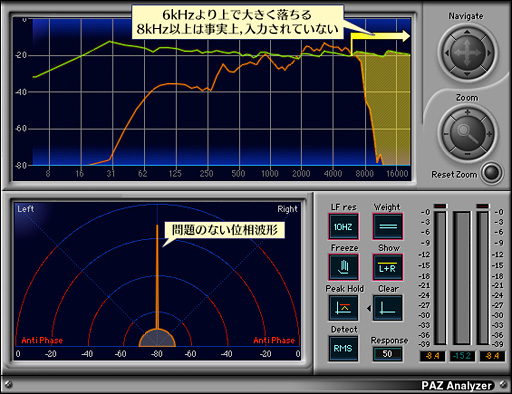Change the Show L+R channel selector
This screenshot has height=394, width=512.
tap(387, 267)
